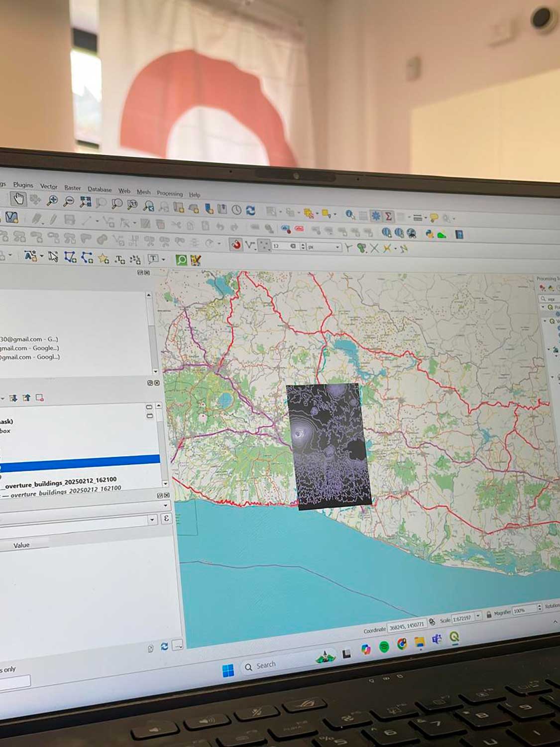Screen dimensions: 560x747
Task: Click the epsilon expression button
Action: coord(166,519)
